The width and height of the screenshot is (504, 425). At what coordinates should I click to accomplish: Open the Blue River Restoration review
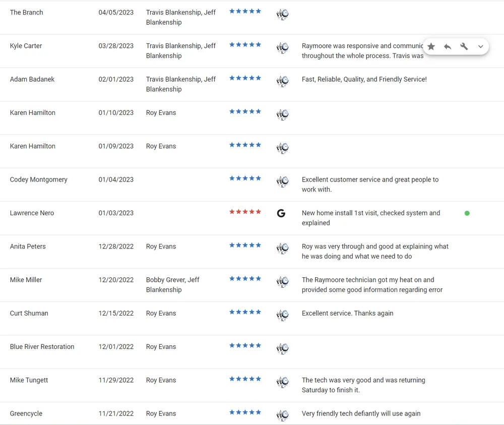[42, 347]
